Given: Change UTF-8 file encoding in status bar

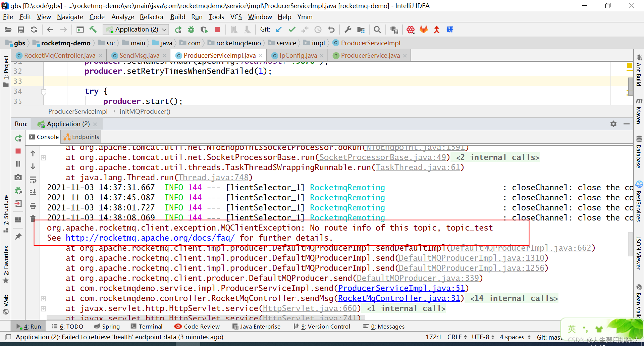Looking at the screenshot, I should pos(483,337).
